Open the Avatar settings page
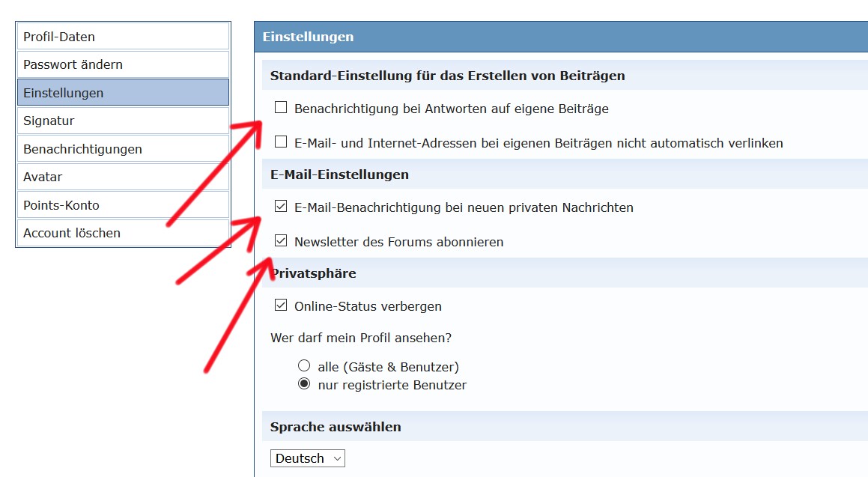The image size is (868, 477). (x=122, y=177)
